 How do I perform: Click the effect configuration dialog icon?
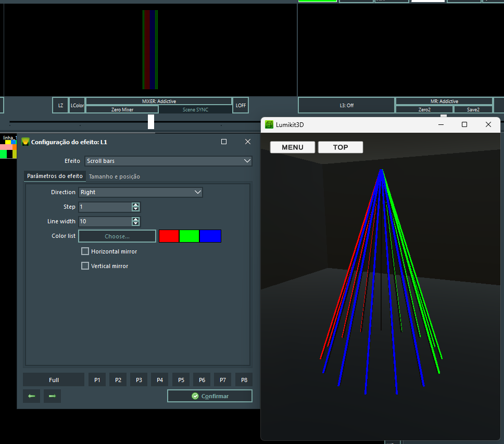pos(25,142)
